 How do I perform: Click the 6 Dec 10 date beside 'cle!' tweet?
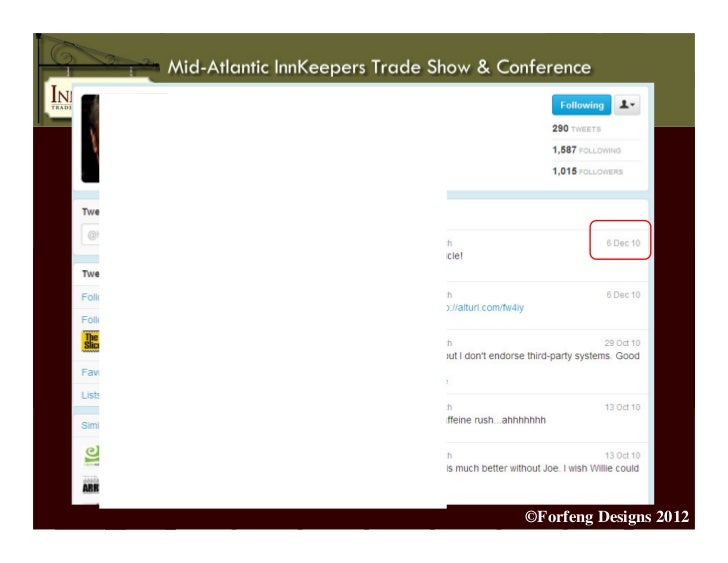click(x=623, y=243)
